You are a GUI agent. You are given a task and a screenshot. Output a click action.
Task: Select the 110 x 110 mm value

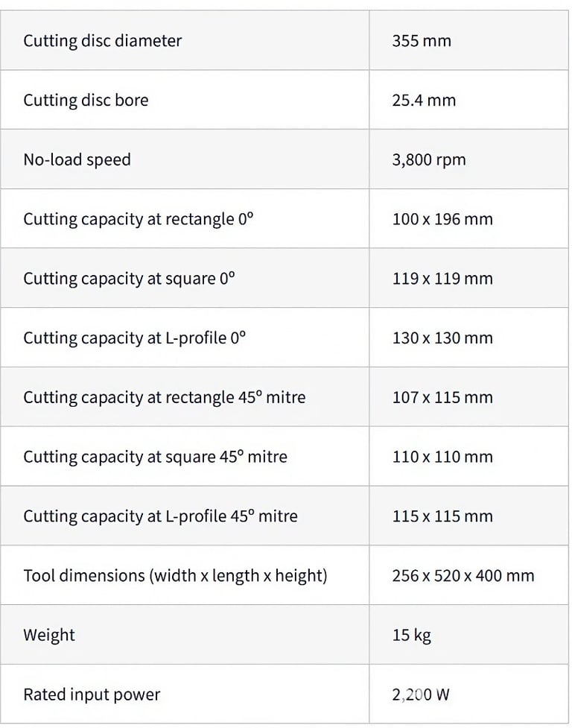click(442, 457)
